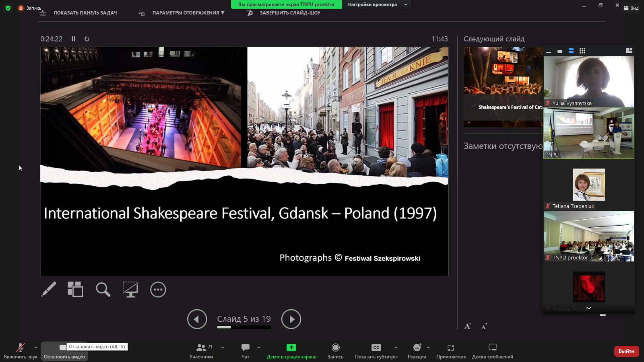Select the pen and laser pointer tool
This screenshot has height=362, width=644.
[x=49, y=289]
